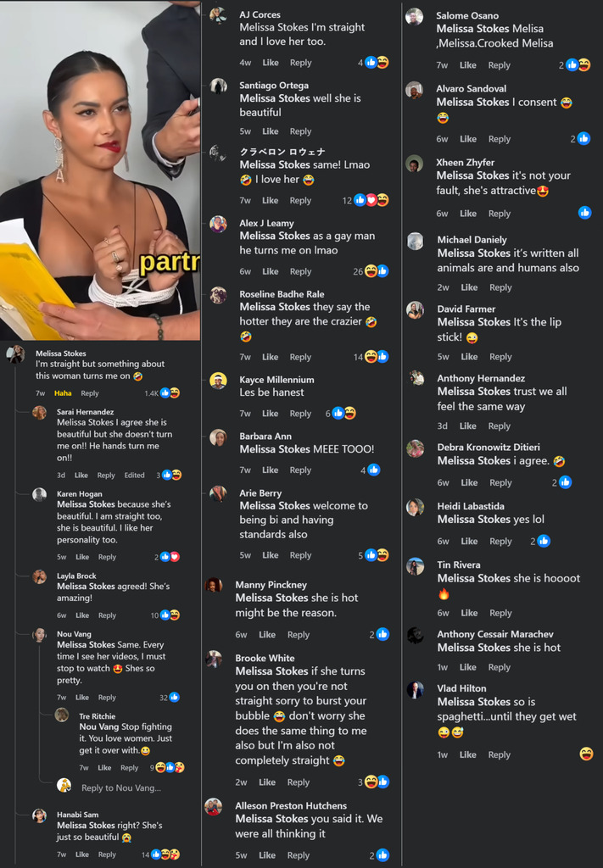Click the Edited label on Sarai's comment
This screenshot has height=868, width=603.
click(134, 475)
